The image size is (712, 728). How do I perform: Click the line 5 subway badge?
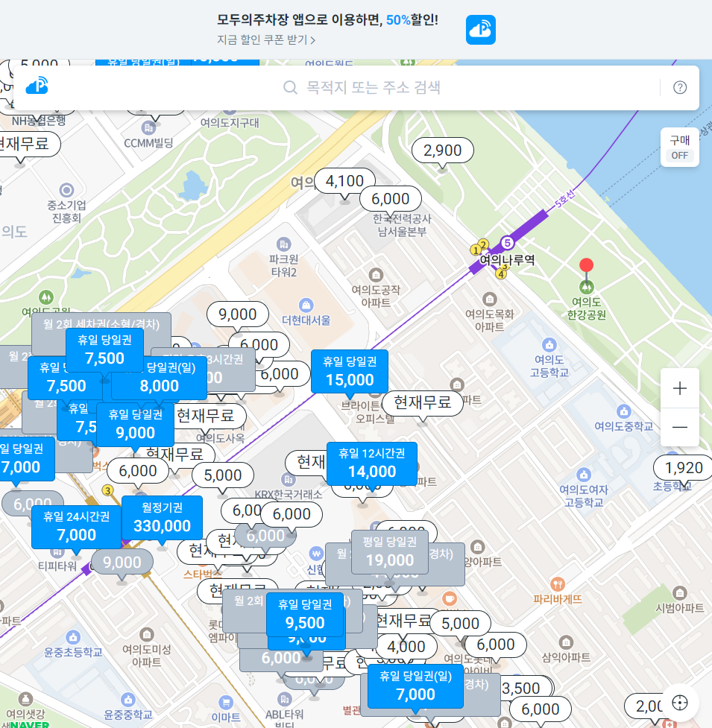pyautogui.click(x=507, y=243)
